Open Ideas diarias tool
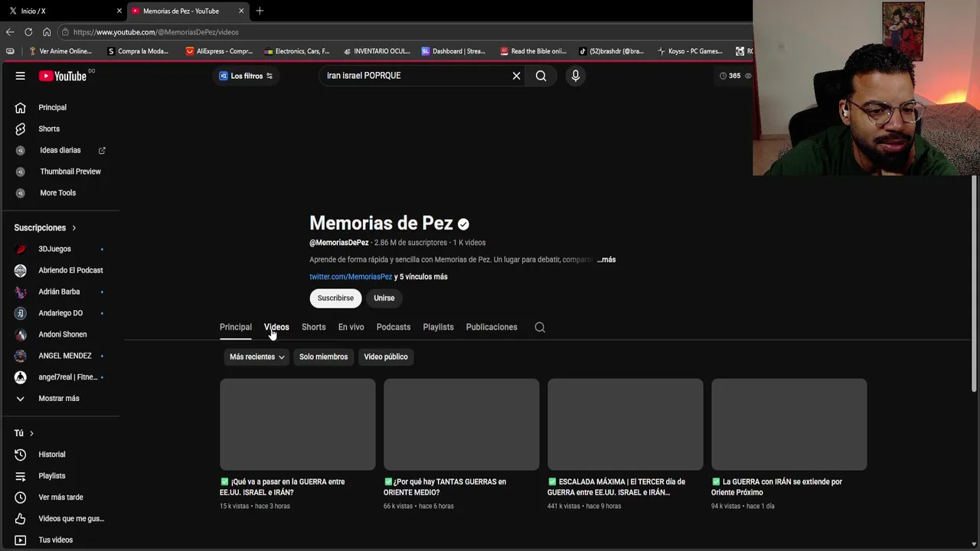The height and width of the screenshot is (551, 980). tap(60, 150)
